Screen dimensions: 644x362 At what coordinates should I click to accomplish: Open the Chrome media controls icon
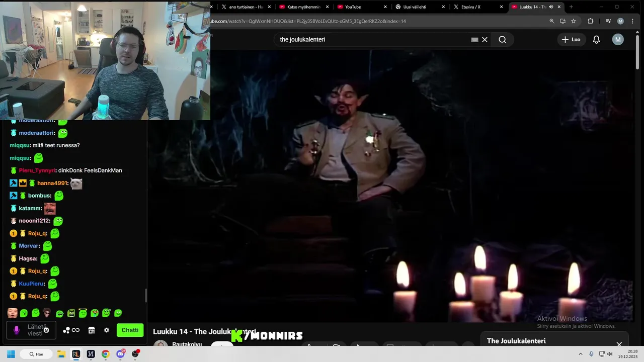pos(608,21)
